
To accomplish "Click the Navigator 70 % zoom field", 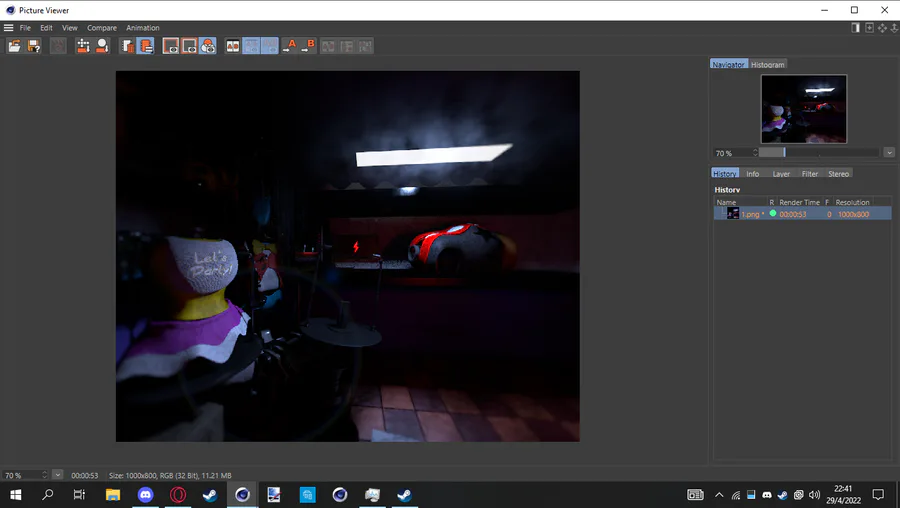I will tap(732, 153).
